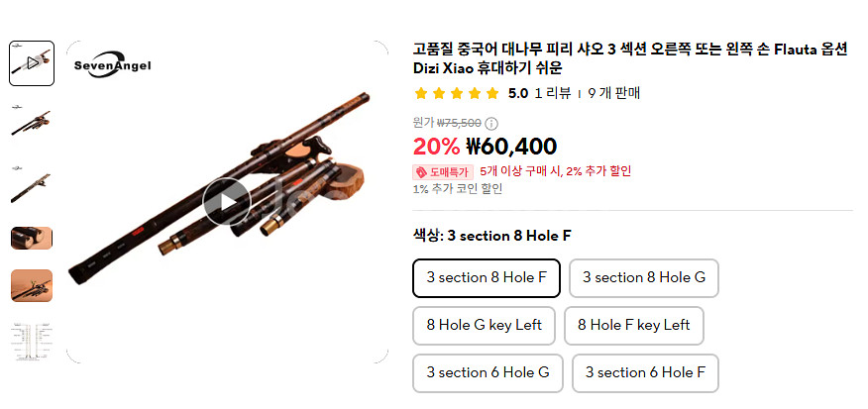Select the second flute thumbnail
The image size is (868, 409).
(x=32, y=123)
